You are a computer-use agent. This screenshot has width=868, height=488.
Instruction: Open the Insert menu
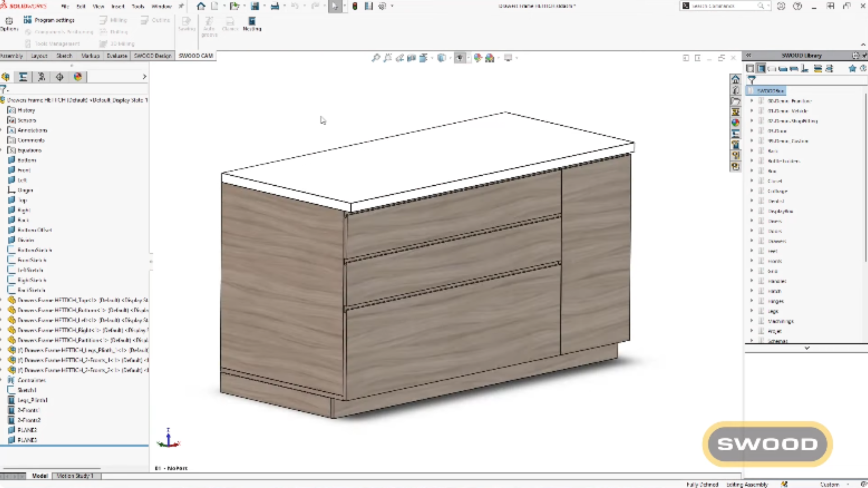(118, 6)
